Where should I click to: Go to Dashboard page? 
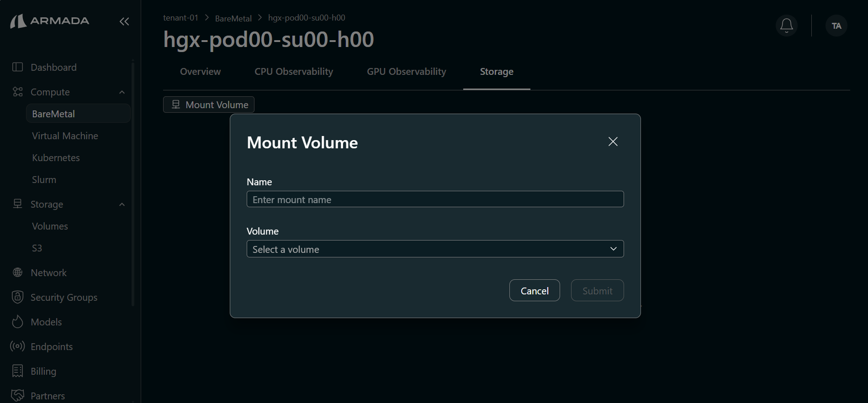pyautogui.click(x=53, y=67)
